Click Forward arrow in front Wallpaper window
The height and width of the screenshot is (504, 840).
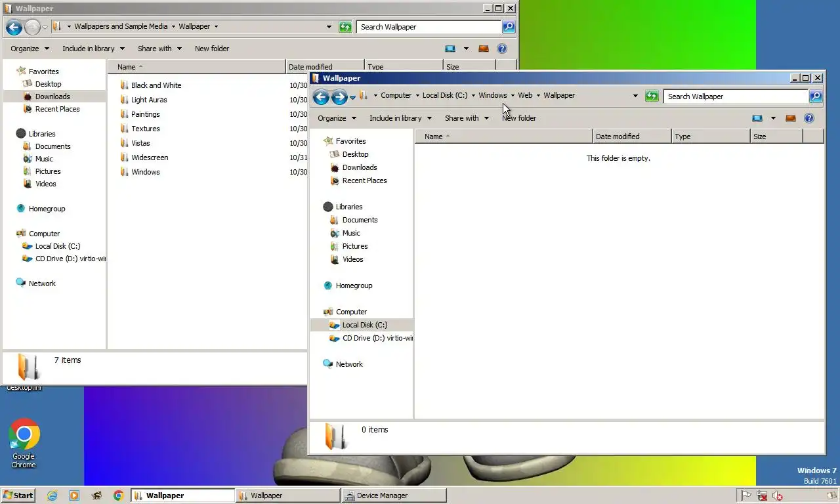(x=339, y=97)
